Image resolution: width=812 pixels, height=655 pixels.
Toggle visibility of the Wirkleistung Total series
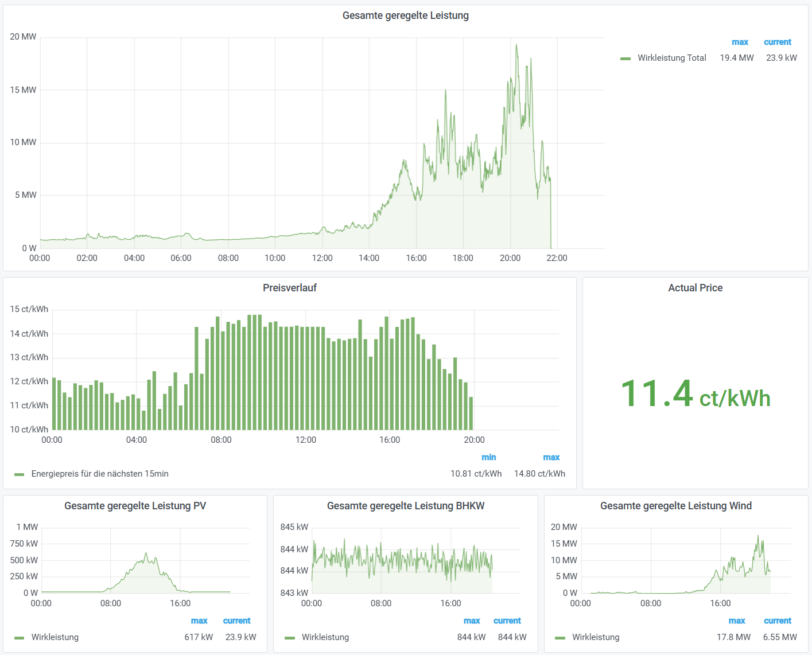point(671,58)
